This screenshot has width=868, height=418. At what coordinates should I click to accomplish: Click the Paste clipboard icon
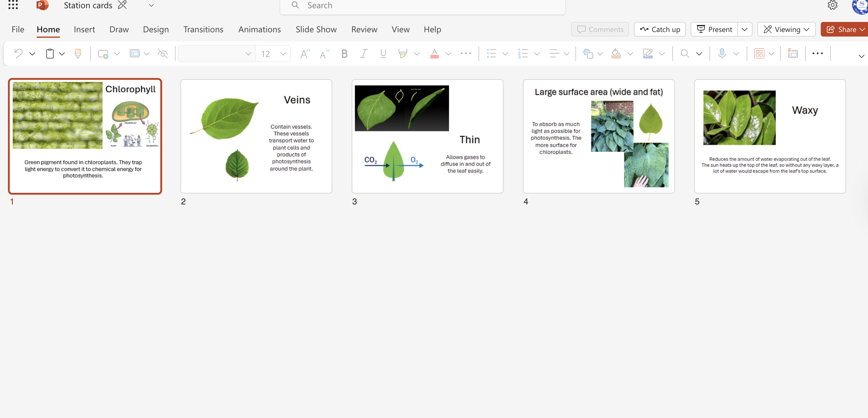pos(50,53)
